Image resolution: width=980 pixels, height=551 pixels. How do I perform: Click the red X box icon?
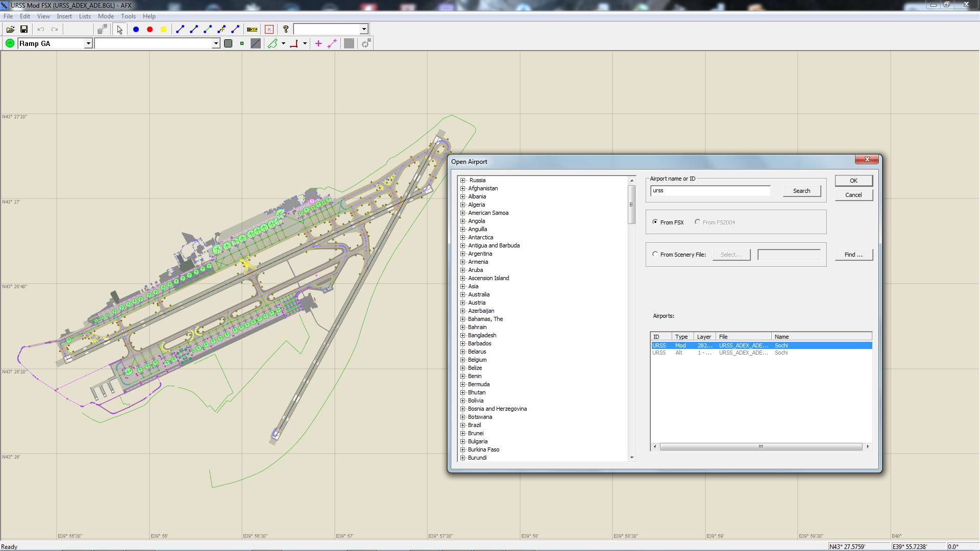coord(269,30)
